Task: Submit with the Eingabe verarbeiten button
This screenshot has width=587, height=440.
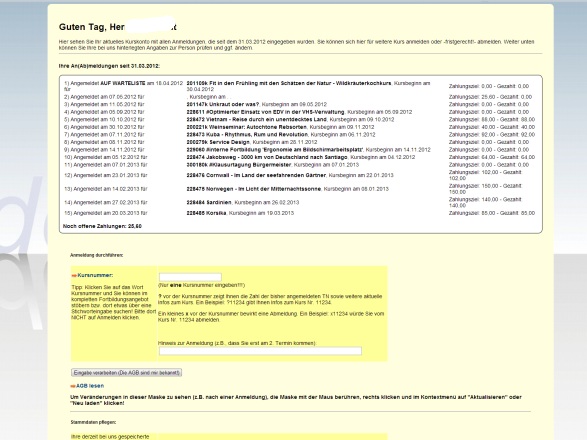Action: tap(127, 373)
